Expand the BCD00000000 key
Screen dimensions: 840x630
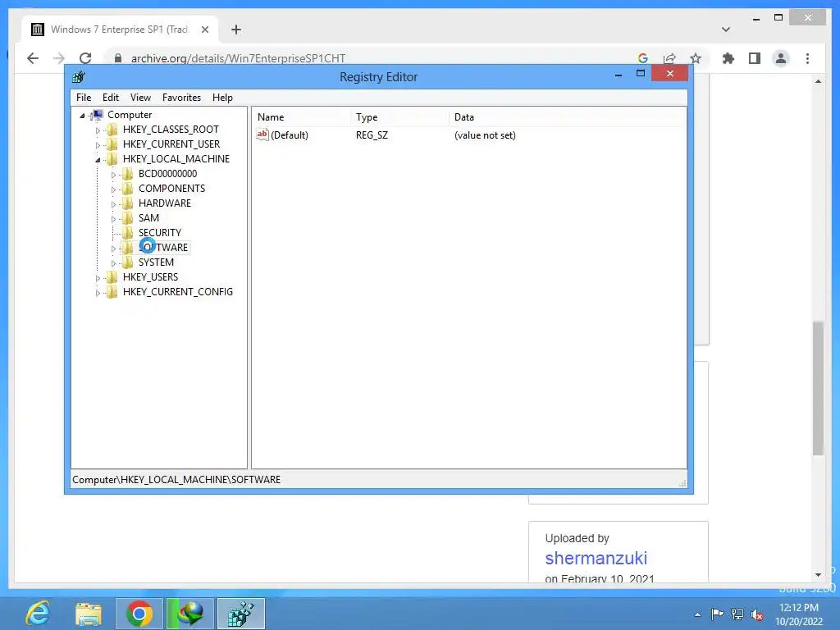coord(113,175)
